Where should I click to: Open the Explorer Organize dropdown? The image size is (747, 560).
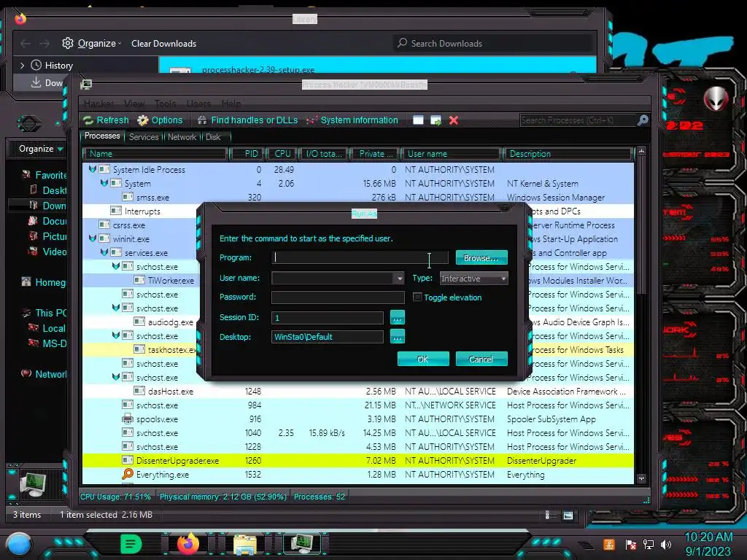41,149
